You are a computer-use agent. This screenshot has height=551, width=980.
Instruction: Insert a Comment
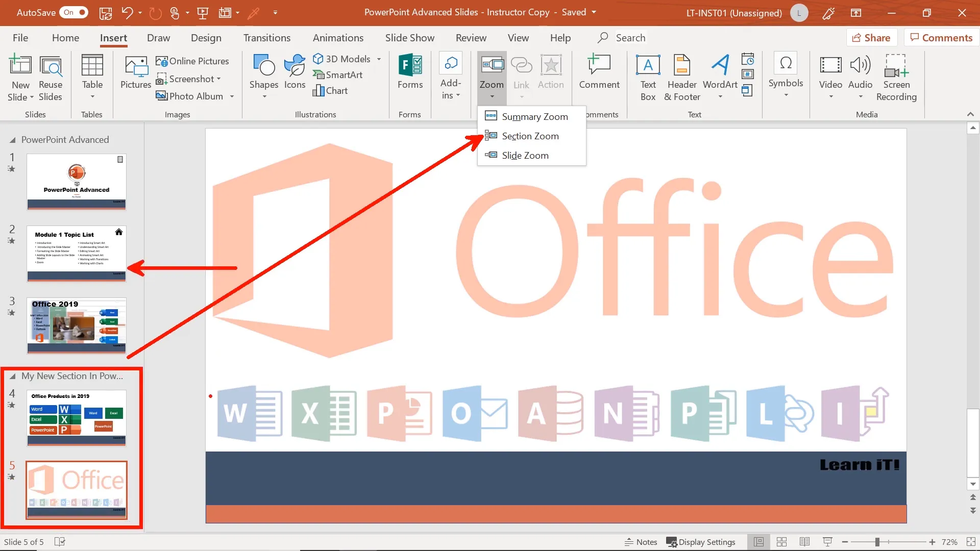pos(599,72)
